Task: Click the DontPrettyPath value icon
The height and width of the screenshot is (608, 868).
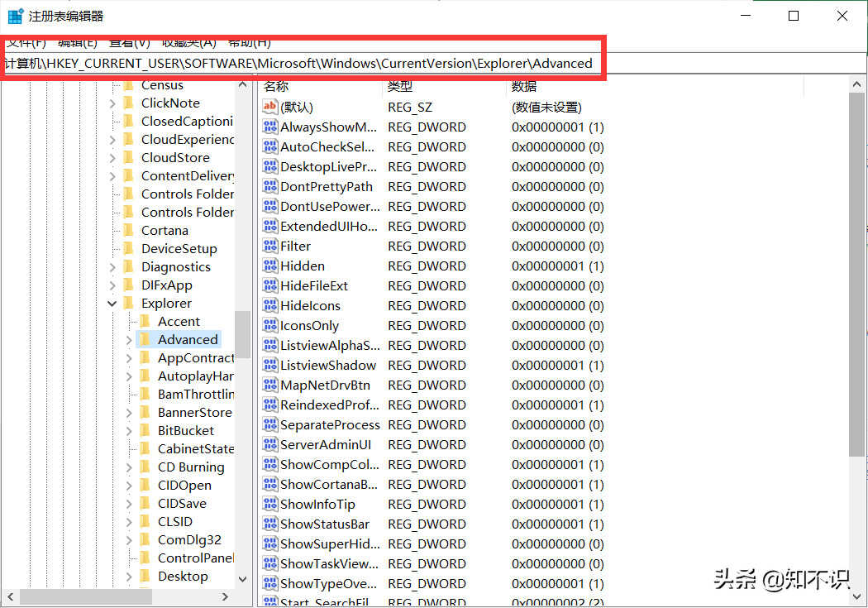Action: 270,187
